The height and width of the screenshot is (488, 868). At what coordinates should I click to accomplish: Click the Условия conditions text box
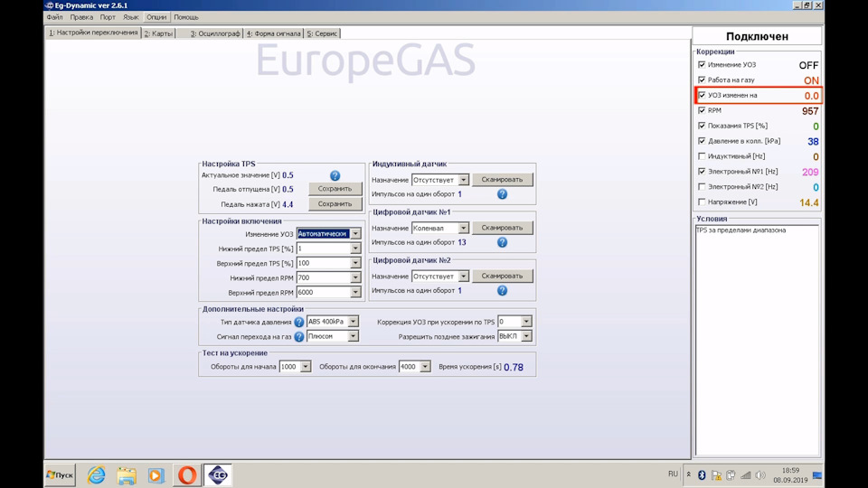pyautogui.click(x=757, y=340)
